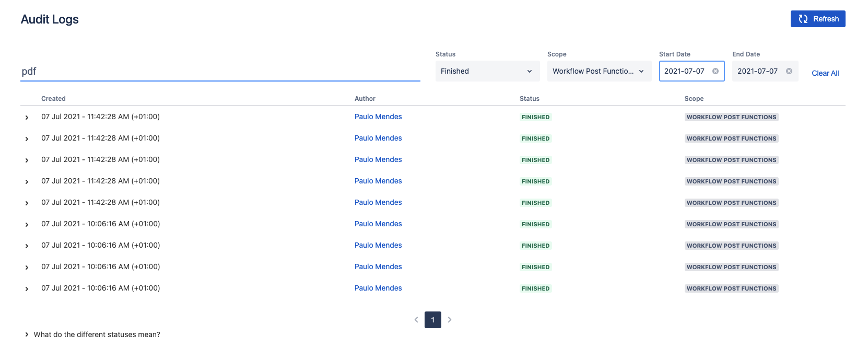Go to the next page arrow
The image size is (868, 347).
tap(450, 320)
